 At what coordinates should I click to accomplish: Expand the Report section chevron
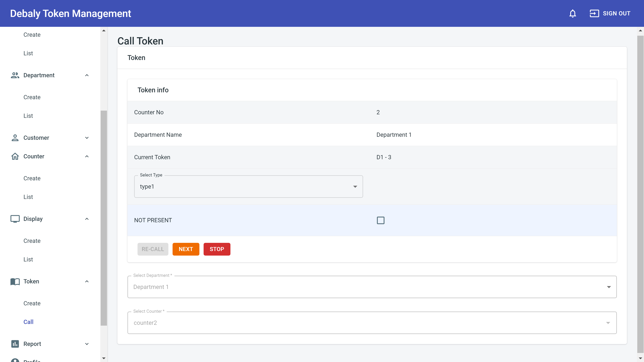tap(87, 344)
